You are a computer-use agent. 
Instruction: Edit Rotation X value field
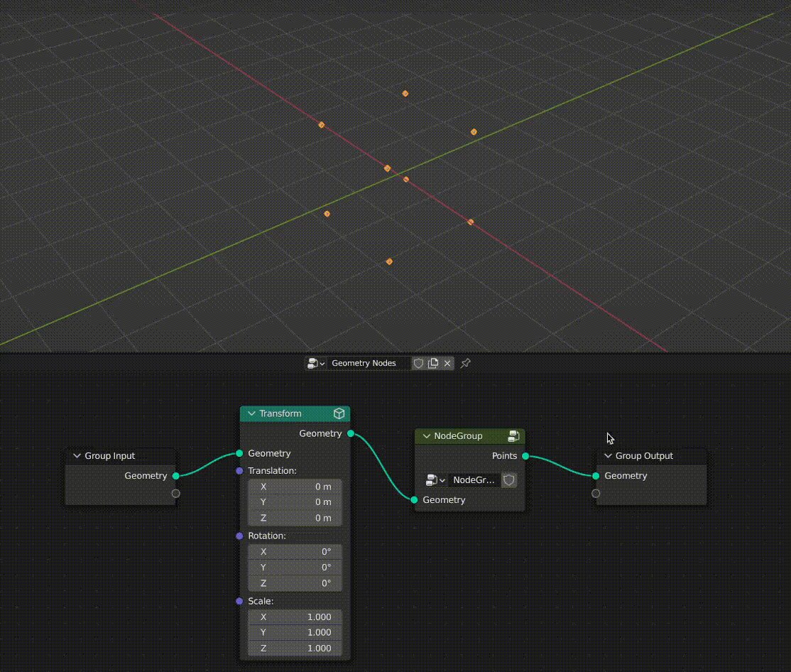click(x=295, y=552)
